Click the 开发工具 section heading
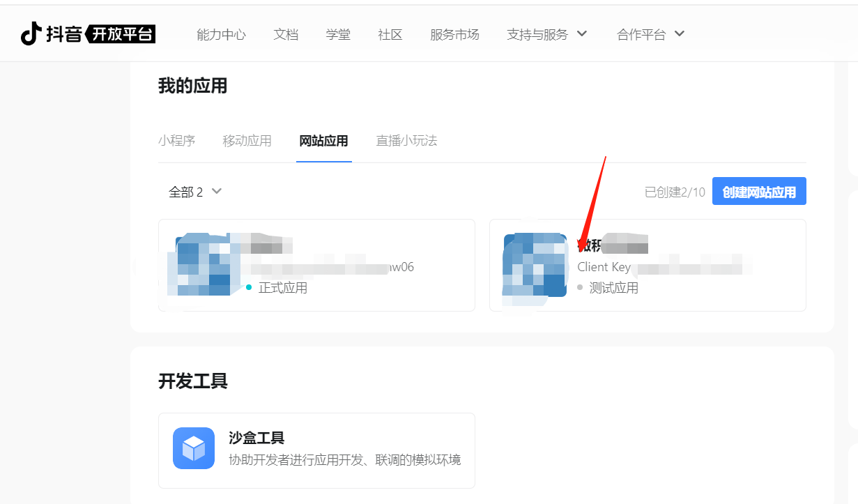Viewport: 858px width, 504px height. tap(193, 381)
